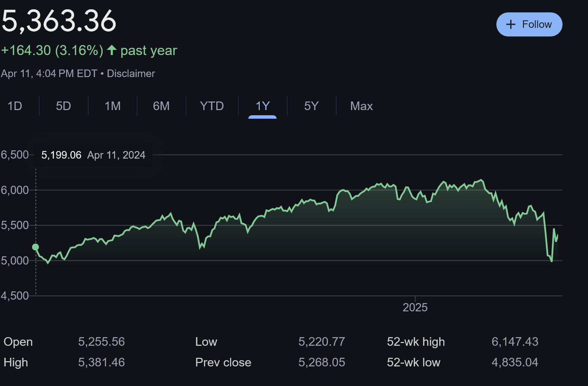Click the green chart start-point dot
588x386 pixels.
(35, 247)
